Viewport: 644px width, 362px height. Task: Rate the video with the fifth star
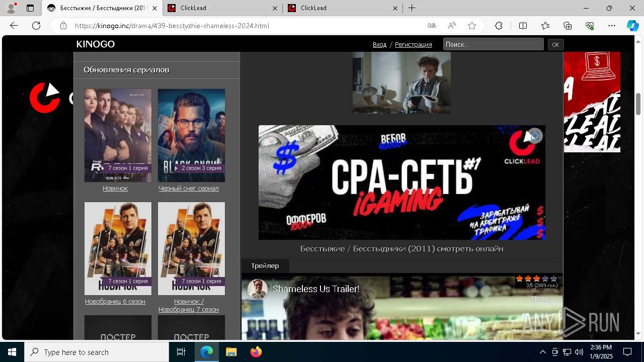click(554, 279)
